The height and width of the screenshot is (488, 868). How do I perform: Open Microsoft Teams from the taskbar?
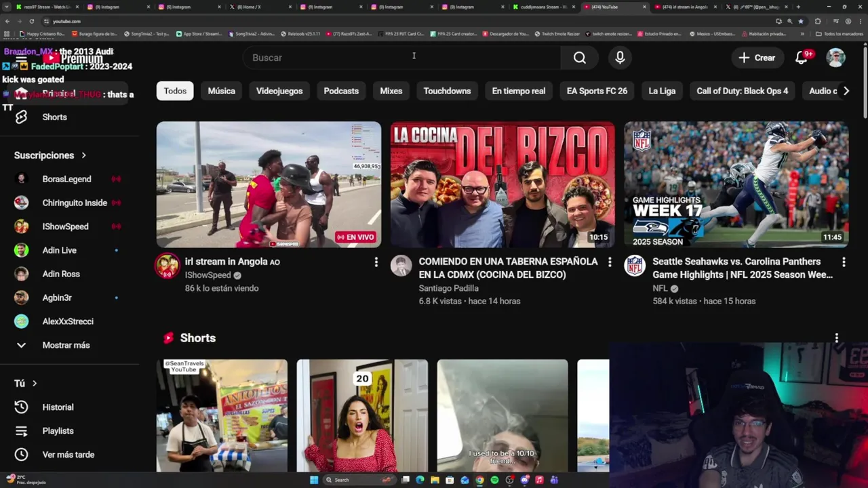tap(554, 480)
